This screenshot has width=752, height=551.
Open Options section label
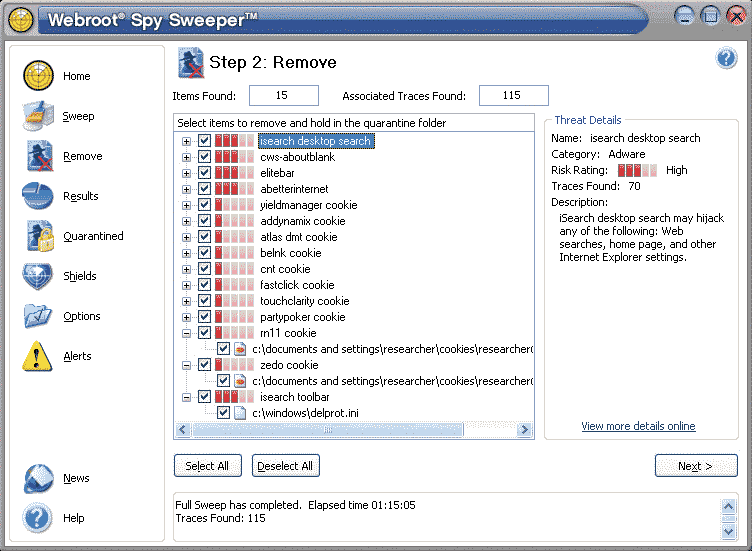click(82, 317)
